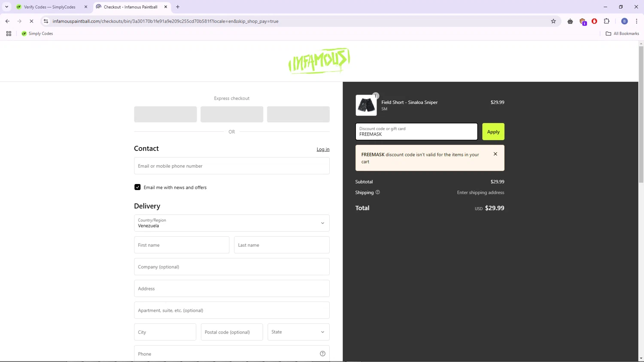Click the Address field

coord(232,289)
